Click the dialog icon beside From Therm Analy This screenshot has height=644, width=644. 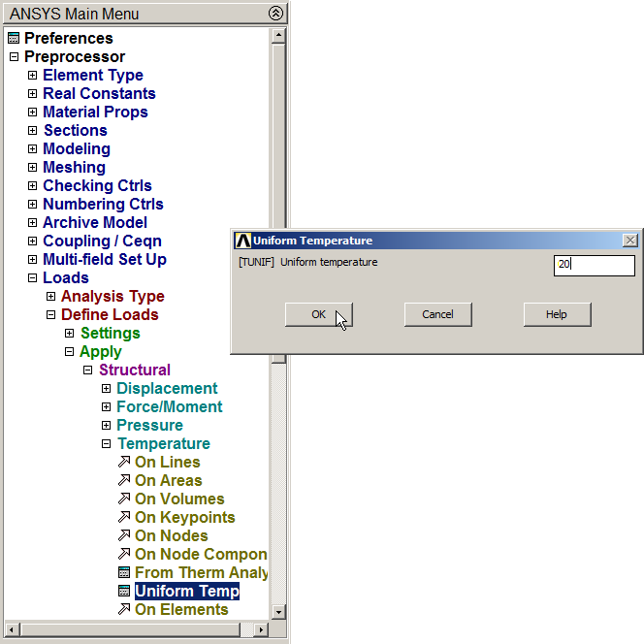click(x=123, y=573)
